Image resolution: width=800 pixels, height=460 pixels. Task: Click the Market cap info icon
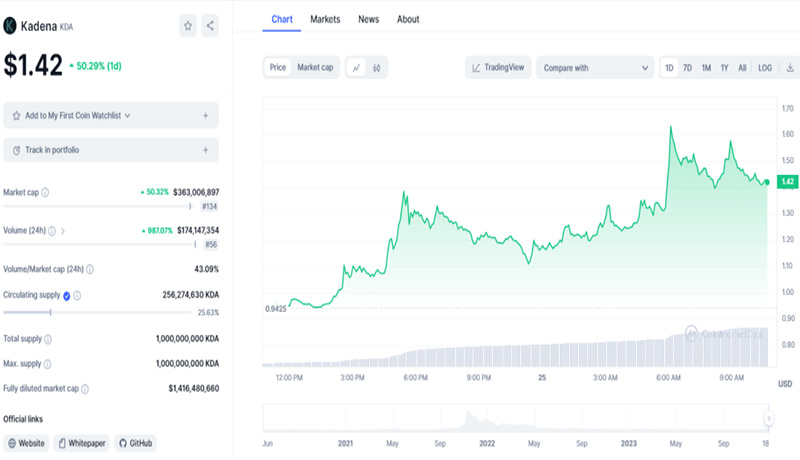[45, 192]
